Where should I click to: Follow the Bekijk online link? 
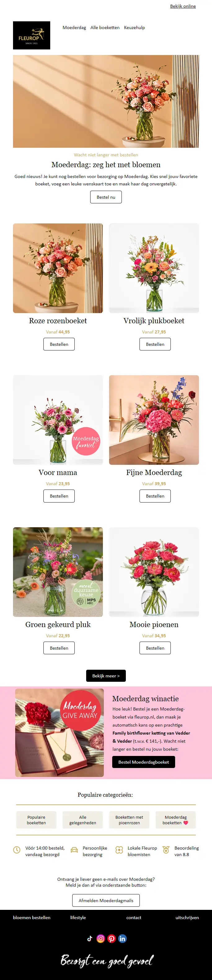(183, 6)
